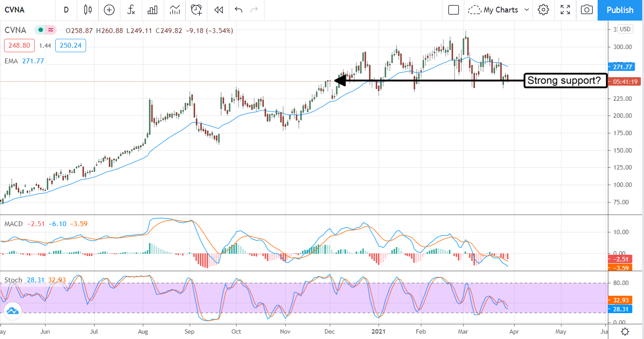Expand the My Charts dropdown
Screen dimensions: 644x339
tap(499, 10)
